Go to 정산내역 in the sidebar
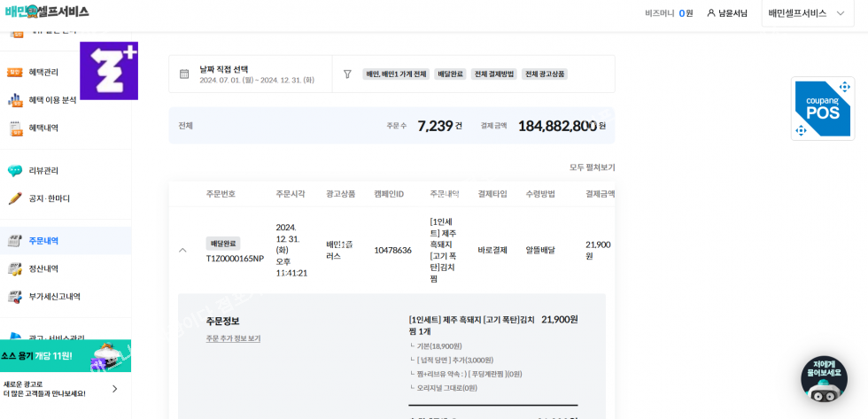 click(x=43, y=268)
